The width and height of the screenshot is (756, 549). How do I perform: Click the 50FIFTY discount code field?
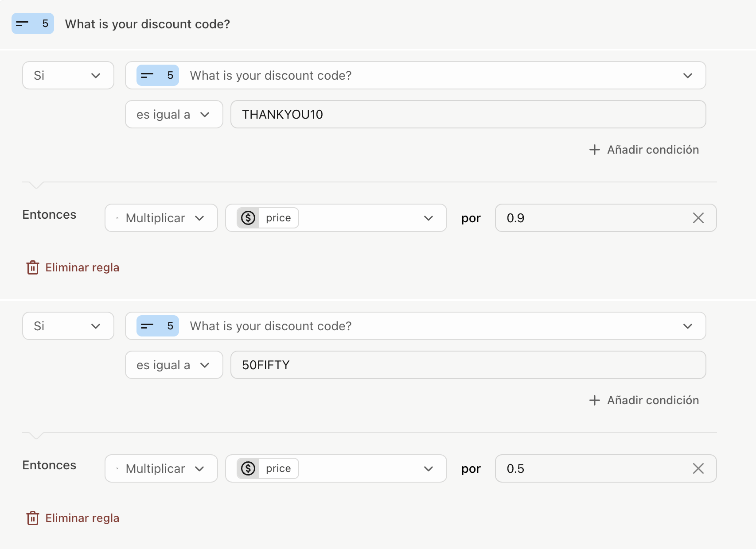click(468, 365)
